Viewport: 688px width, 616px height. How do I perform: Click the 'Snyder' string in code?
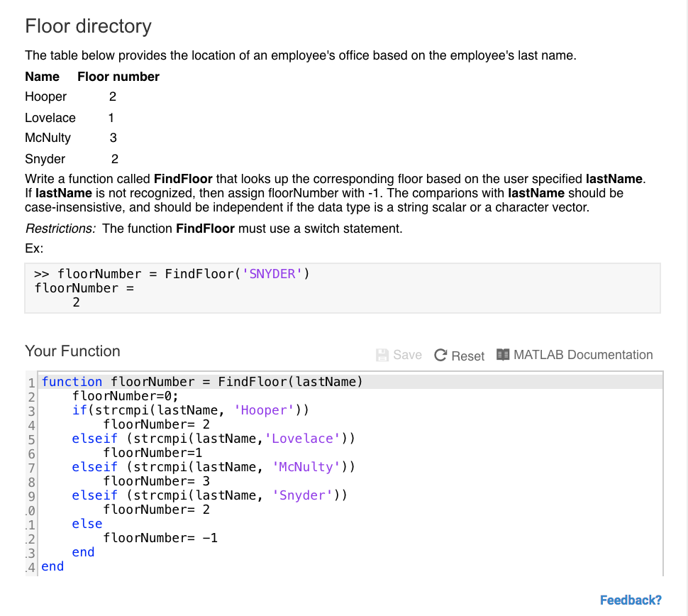point(302,495)
